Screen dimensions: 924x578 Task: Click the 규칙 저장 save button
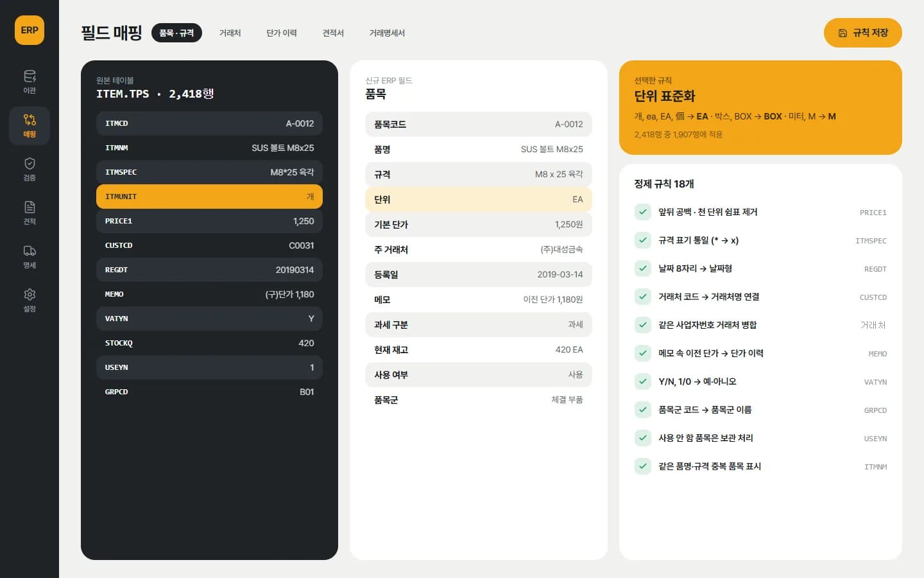pyautogui.click(x=862, y=33)
